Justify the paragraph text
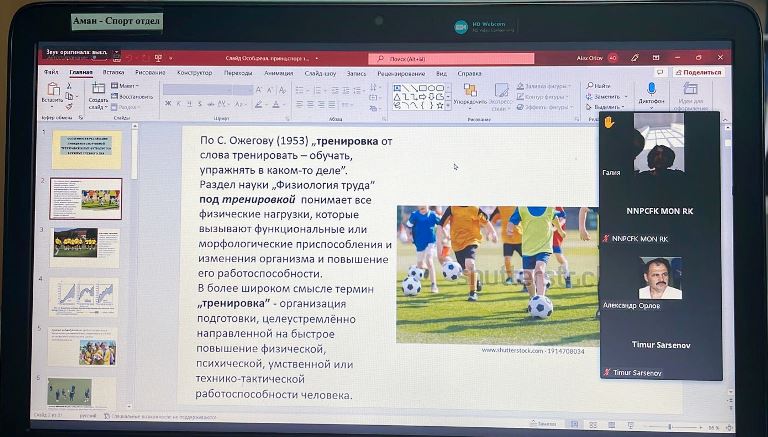Screen dimensions: 768x437 coord(332,104)
